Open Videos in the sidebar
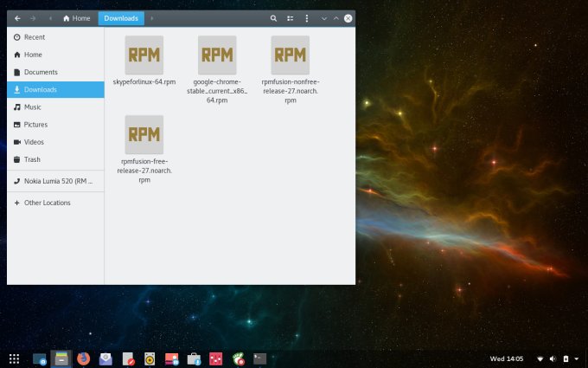The height and width of the screenshot is (368, 588). pyautogui.click(x=55, y=142)
